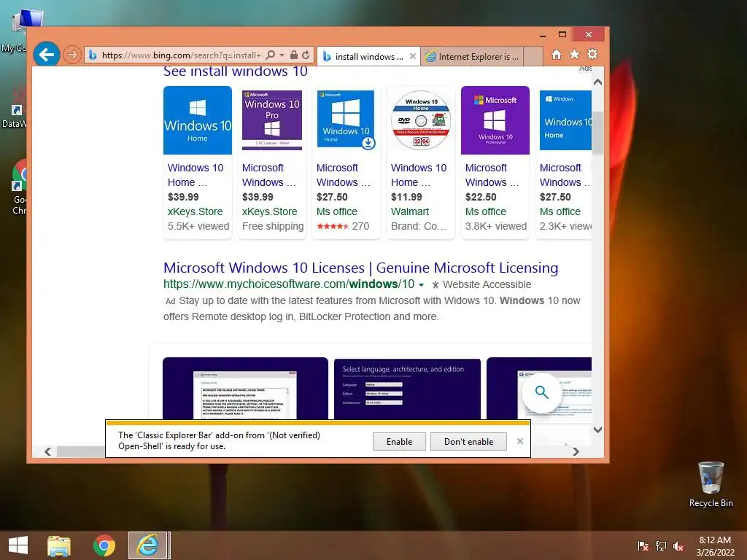Click the search magnifier in address bar

click(x=271, y=55)
